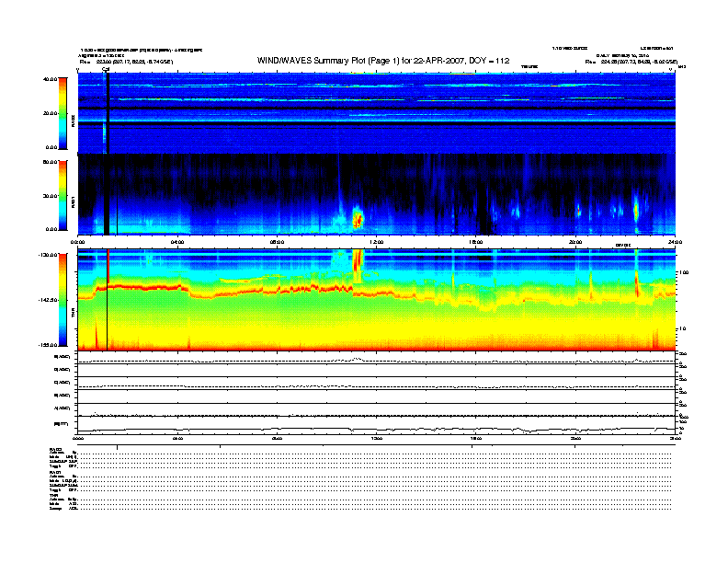The image size is (728, 563).
Task: Click the 08:00 label under the RAD1 spectrogram
Action: [x=278, y=242]
